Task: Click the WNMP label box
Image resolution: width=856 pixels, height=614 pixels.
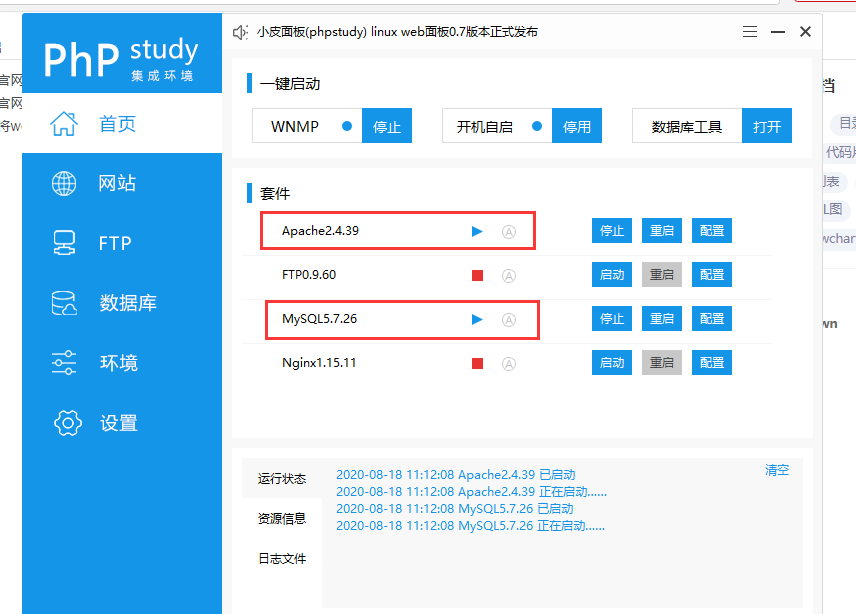Action: tap(307, 126)
